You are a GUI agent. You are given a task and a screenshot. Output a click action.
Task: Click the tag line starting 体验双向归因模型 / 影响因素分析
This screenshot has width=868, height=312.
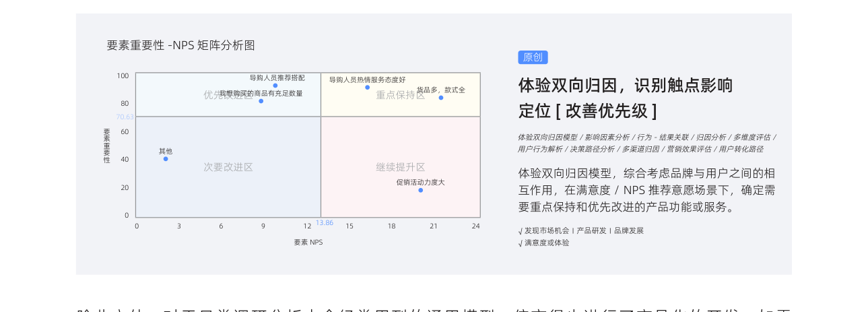647,137
